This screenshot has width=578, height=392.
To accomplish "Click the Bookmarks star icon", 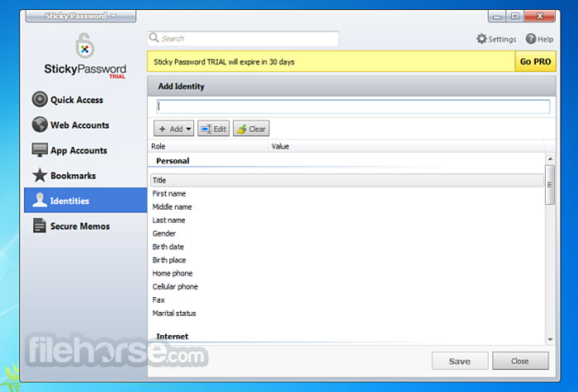I will tap(40, 175).
